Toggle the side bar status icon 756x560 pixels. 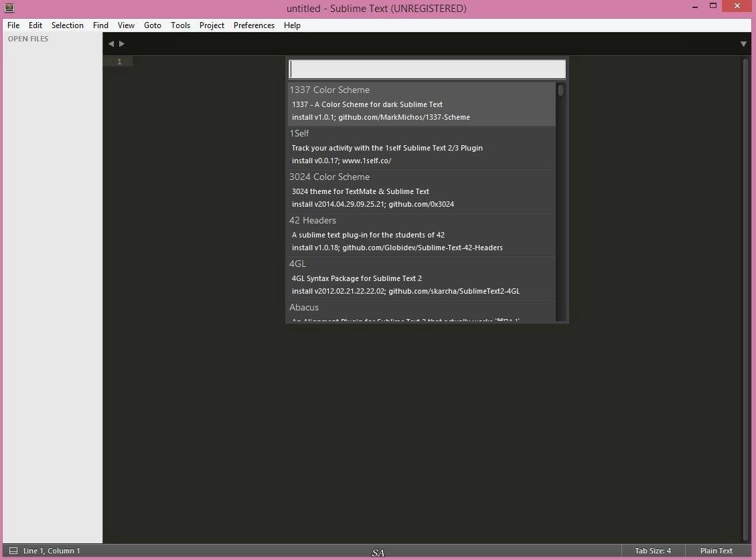[13, 551]
